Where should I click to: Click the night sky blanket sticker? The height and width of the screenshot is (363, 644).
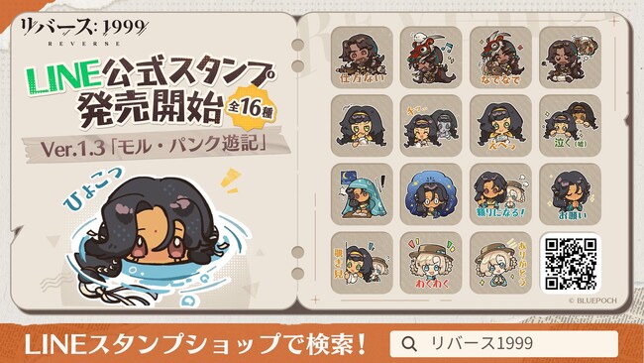click(x=362, y=194)
